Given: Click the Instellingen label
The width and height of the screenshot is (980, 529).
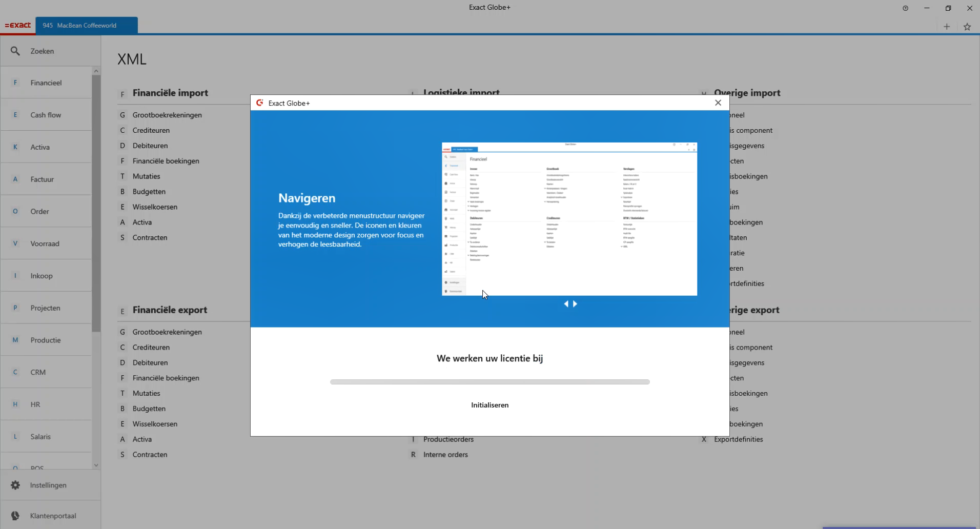Looking at the screenshot, I should click(48, 485).
